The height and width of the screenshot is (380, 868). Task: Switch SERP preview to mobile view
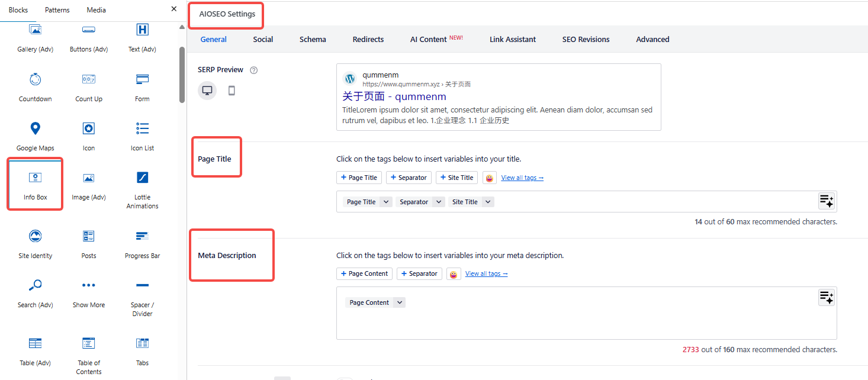point(232,90)
